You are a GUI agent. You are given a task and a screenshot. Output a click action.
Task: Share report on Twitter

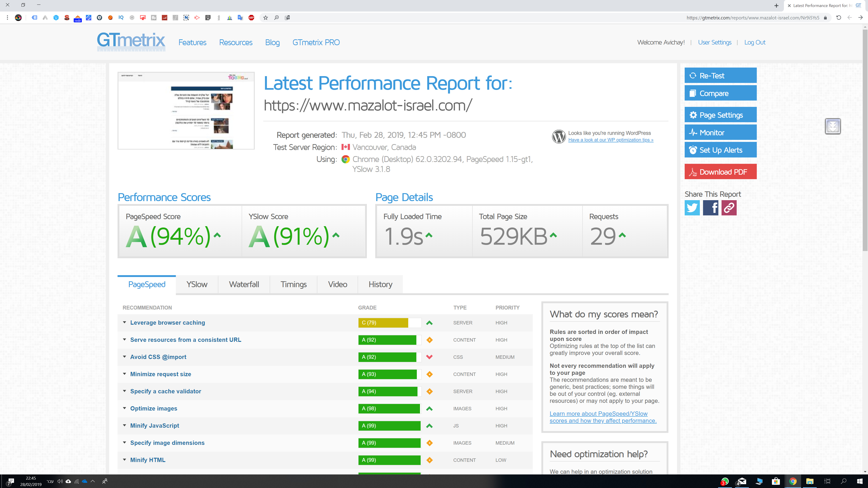(692, 208)
